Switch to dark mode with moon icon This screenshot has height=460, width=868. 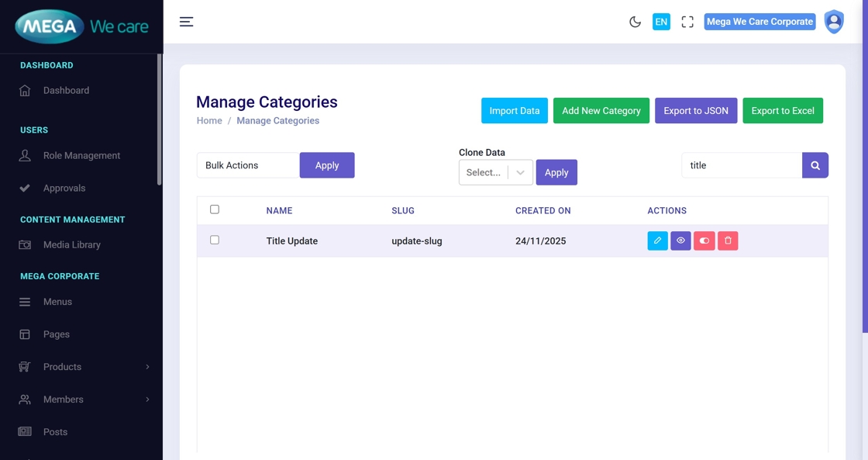pos(635,22)
